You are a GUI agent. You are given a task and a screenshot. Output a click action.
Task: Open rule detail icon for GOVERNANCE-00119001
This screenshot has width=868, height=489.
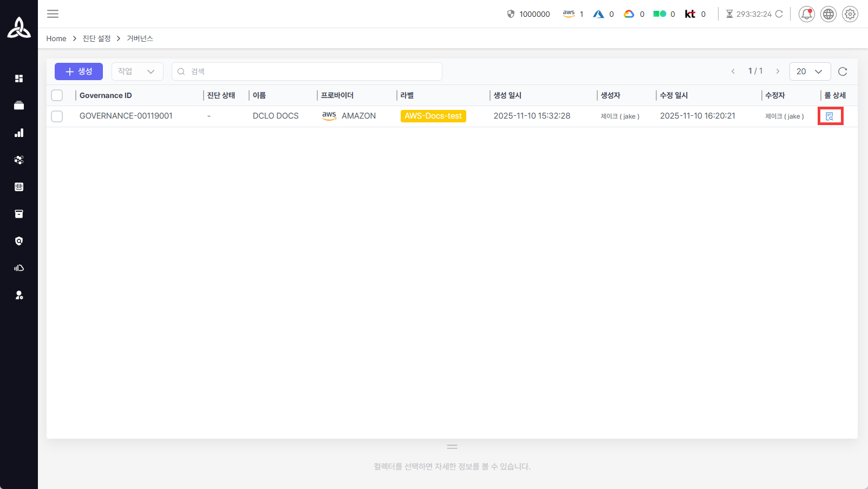(x=830, y=116)
